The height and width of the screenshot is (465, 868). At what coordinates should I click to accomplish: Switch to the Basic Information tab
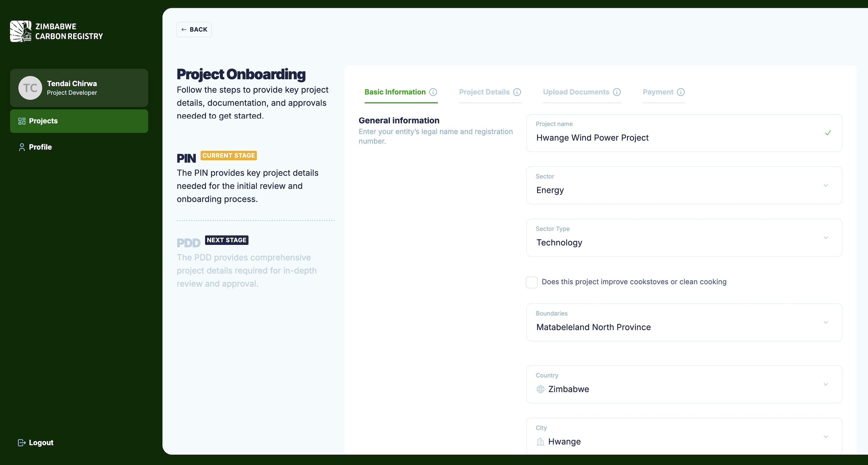click(401, 92)
